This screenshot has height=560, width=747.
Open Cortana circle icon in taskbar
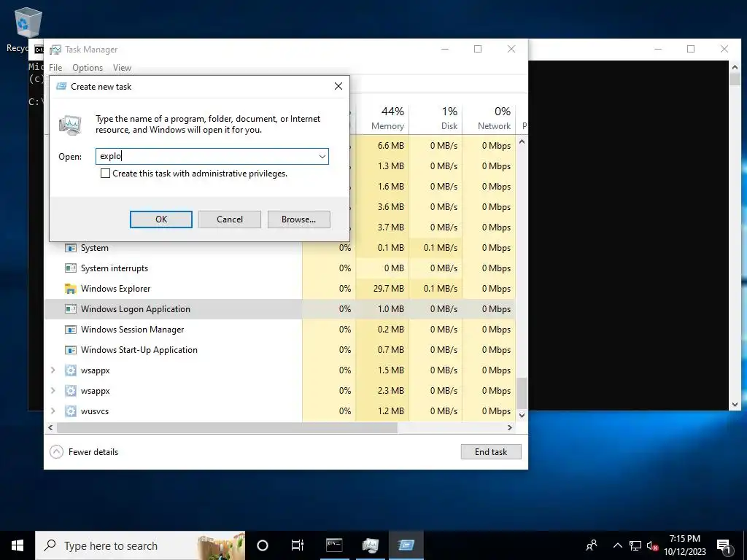[x=263, y=545]
